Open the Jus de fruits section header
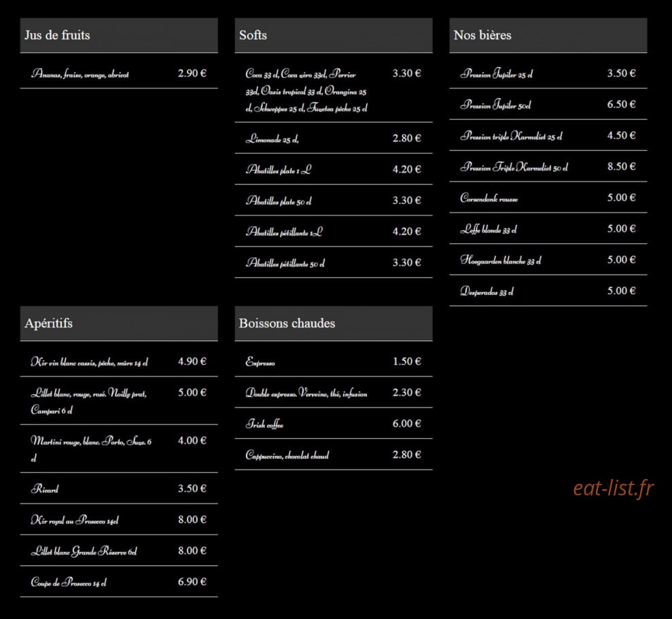The image size is (672, 619). pyautogui.click(x=119, y=35)
